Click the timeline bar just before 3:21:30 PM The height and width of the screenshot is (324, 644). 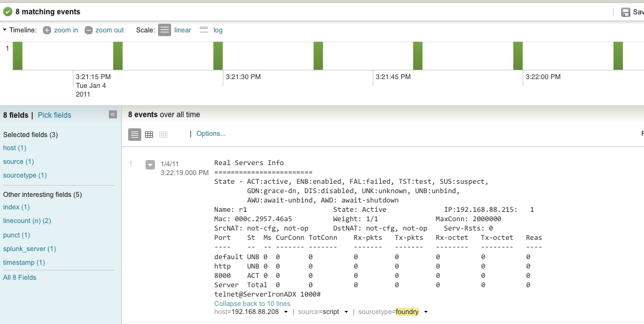tap(218, 55)
